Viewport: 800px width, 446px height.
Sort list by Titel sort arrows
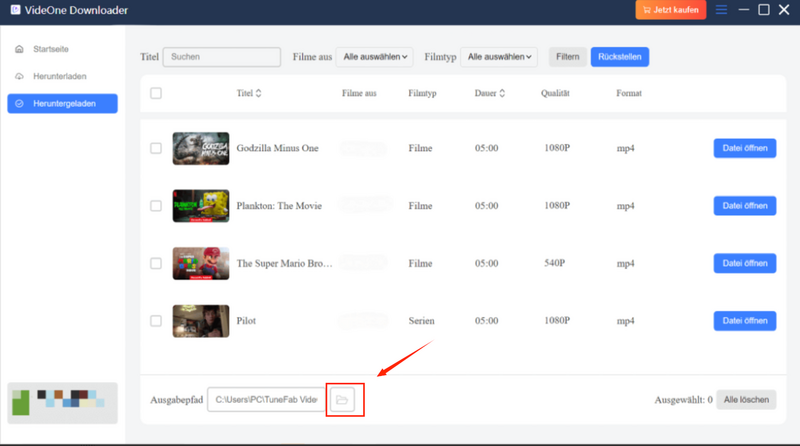click(259, 94)
